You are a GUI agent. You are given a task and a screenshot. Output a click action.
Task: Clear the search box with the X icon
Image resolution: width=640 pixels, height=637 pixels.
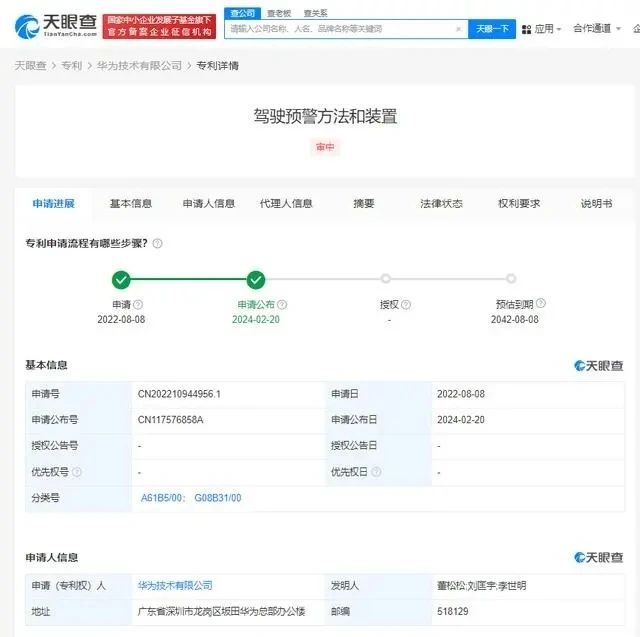458,29
